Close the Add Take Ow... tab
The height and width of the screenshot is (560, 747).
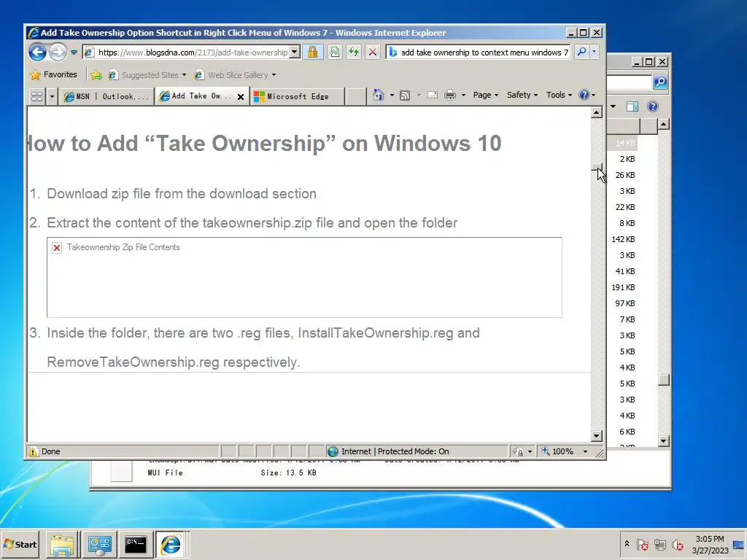[241, 97]
